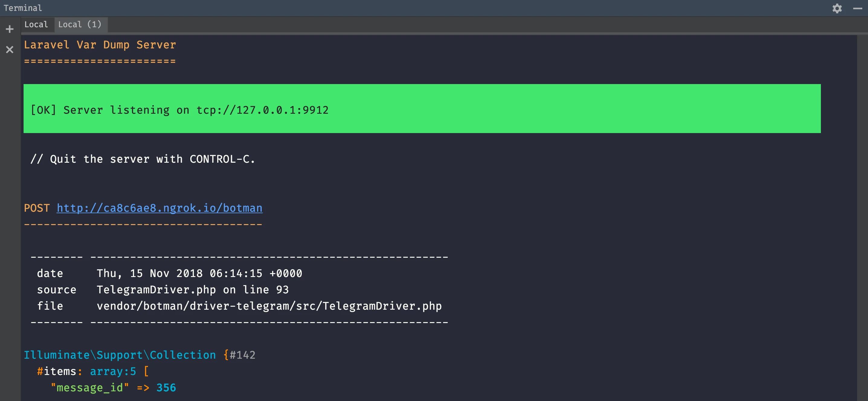
Task: Click the Illuminate\Support\Collection class name
Action: tap(120, 355)
